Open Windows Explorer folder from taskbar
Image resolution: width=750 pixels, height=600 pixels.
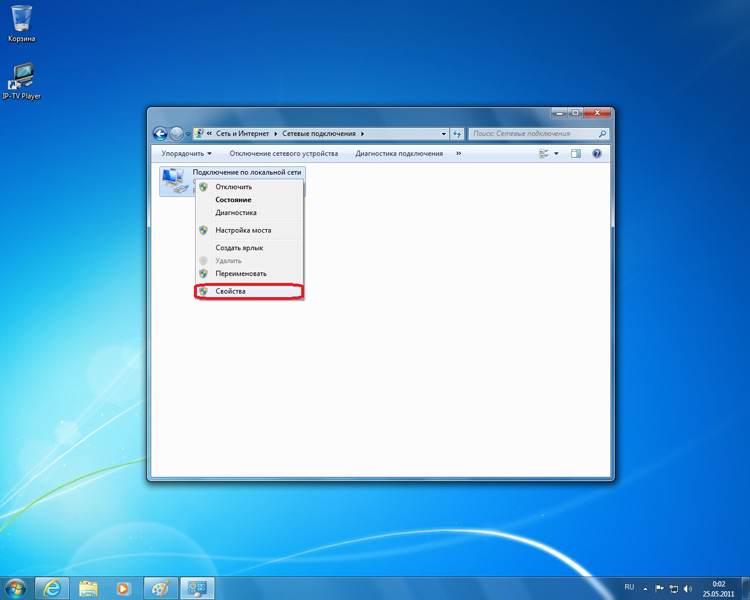pyautogui.click(x=88, y=588)
